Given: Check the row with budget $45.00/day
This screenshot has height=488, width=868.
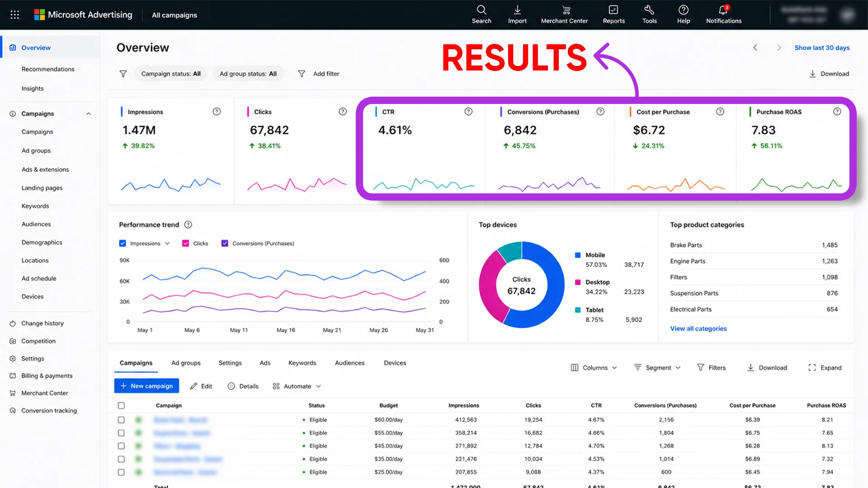Looking at the screenshot, I should [x=121, y=446].
